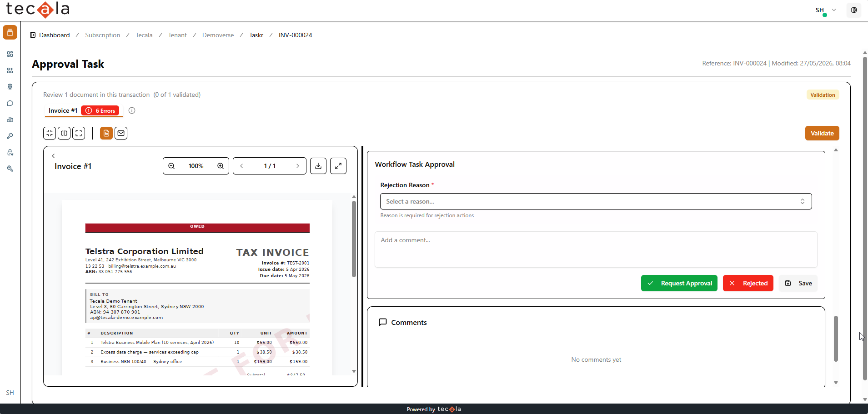
Task: Click the Rejected button
Action: [748, 283]
